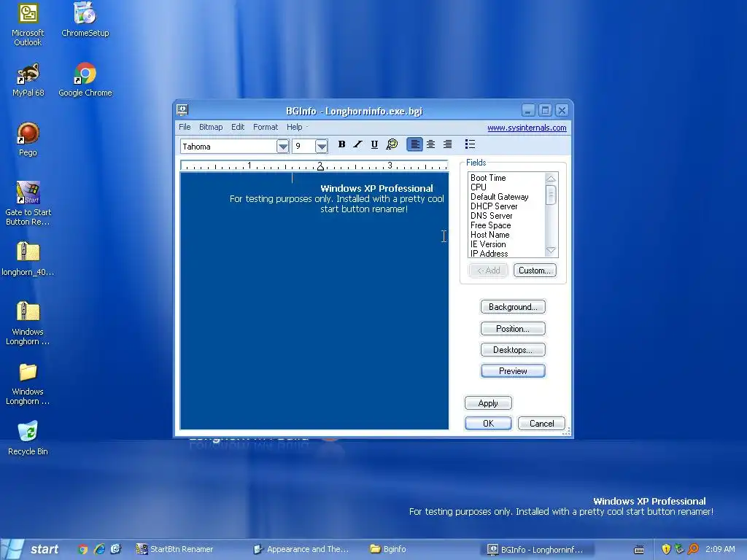Toggle underline formatting in BGInfo toolbar
The image size is (747, 560).
click(x=374, y=144)
